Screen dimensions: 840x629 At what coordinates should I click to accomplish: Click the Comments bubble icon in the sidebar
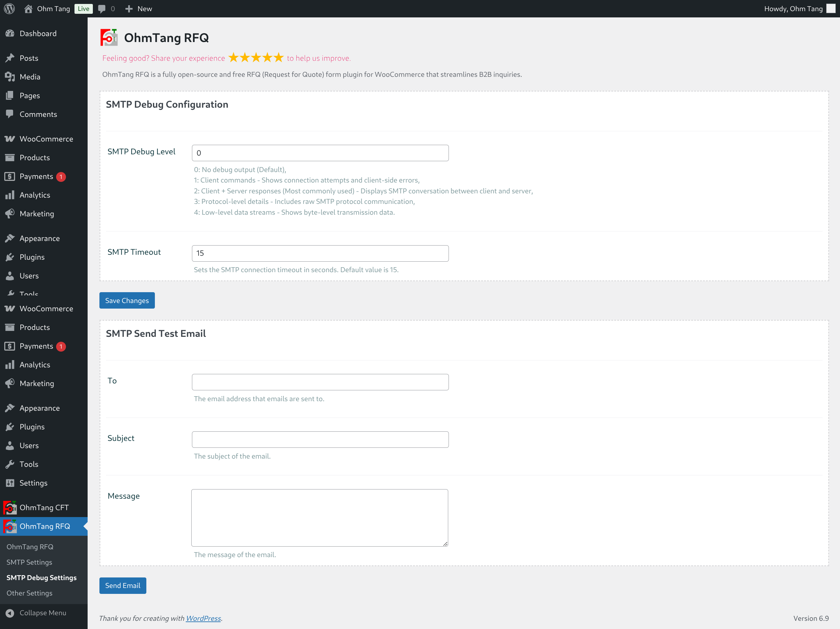coord(10,114)
